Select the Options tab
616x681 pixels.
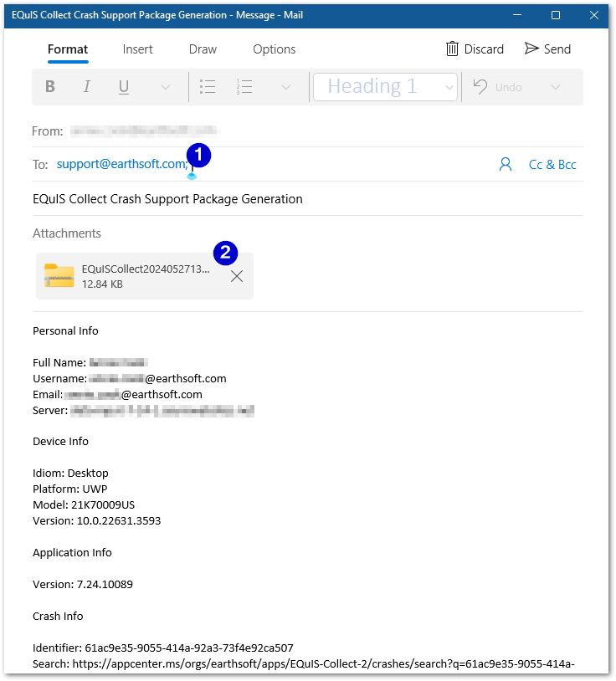[x=274, y=49]
